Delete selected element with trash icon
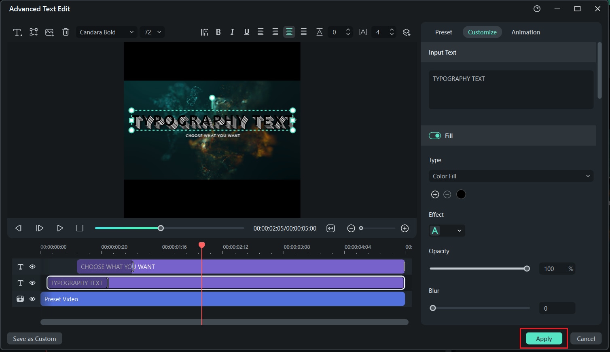610x364 pixels. pos(66,32)
